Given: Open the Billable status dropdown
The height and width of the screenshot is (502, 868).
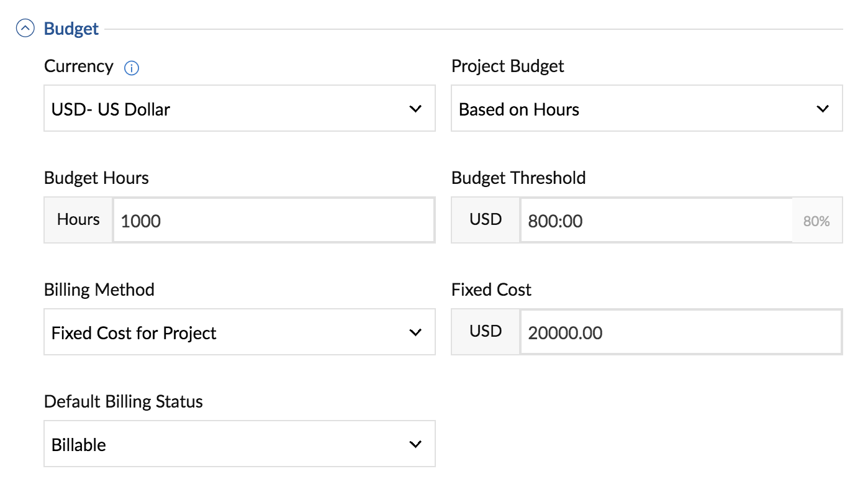Looking at the screenshot, I should tap(240, 444).
